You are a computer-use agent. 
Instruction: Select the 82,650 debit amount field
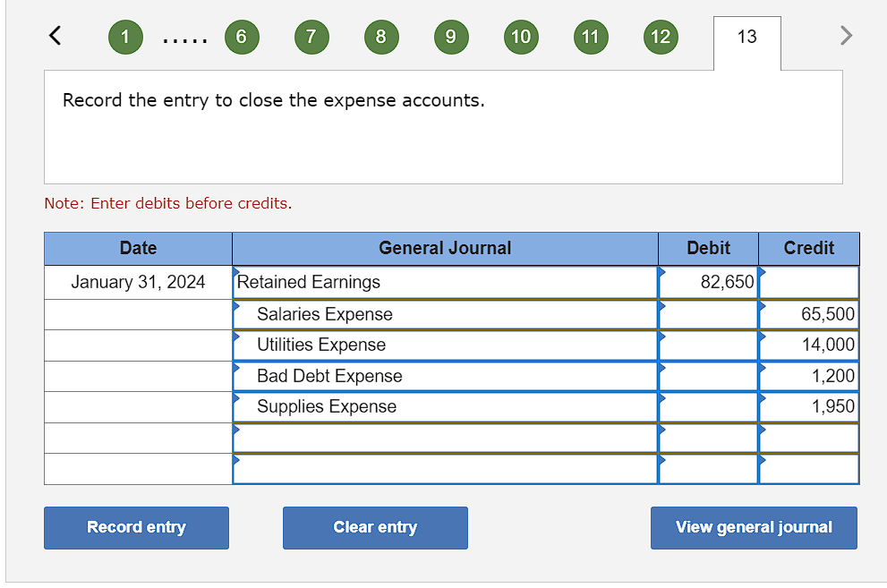pos(707,282)
